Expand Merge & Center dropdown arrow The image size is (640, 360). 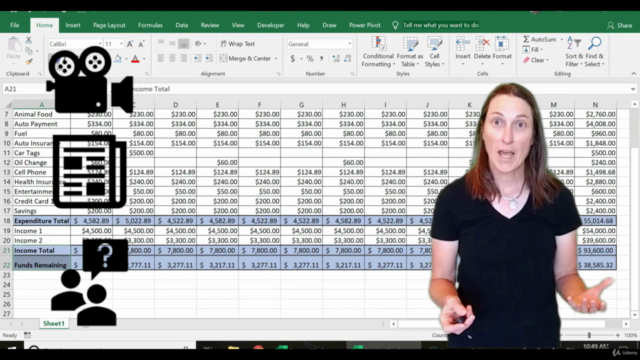276,59
